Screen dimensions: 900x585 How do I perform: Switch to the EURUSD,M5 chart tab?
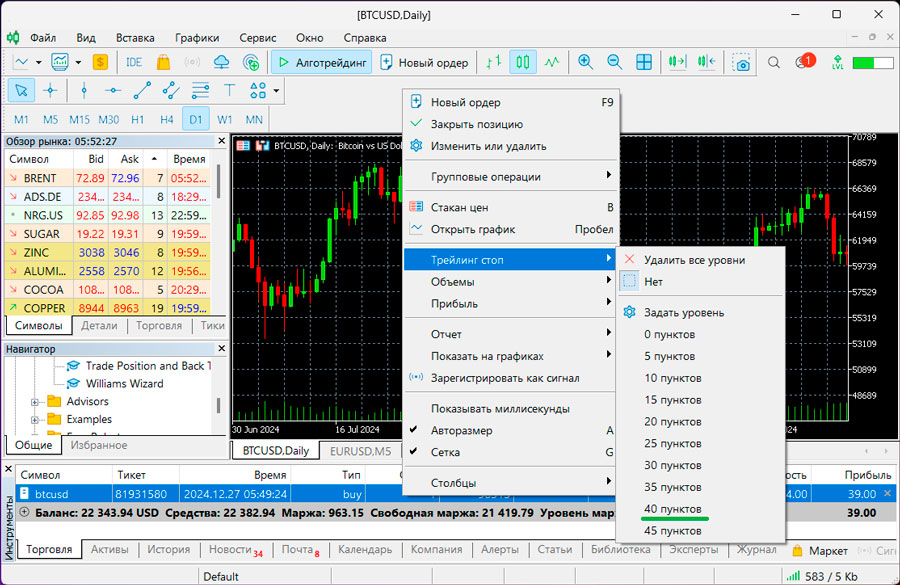[x=360, y=451]
